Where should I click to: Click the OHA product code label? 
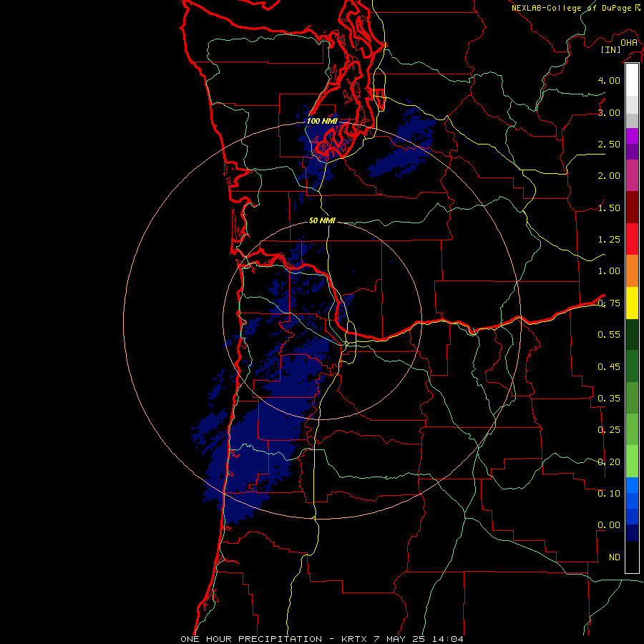pos(629,43)
